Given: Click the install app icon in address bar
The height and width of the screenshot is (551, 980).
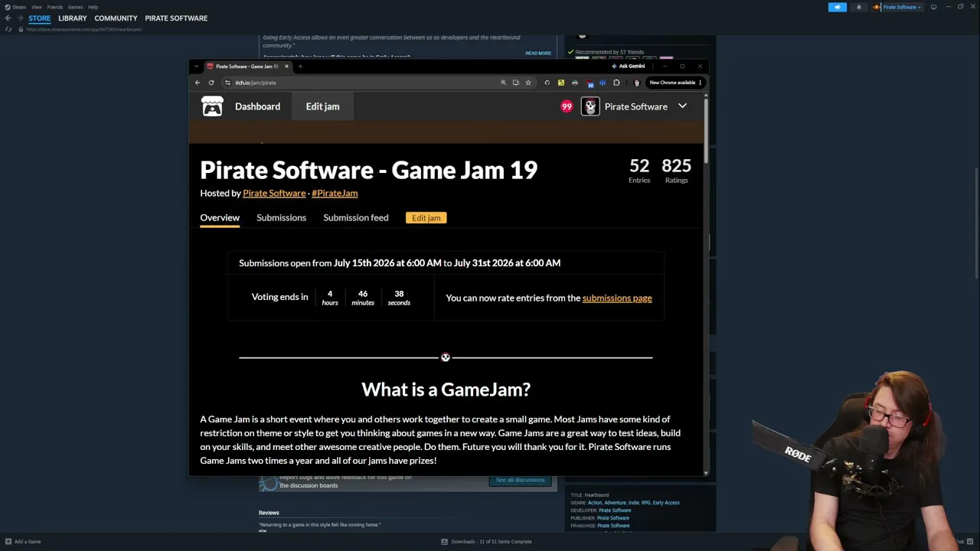Looking at the screenshot, I should click(515, 83).
